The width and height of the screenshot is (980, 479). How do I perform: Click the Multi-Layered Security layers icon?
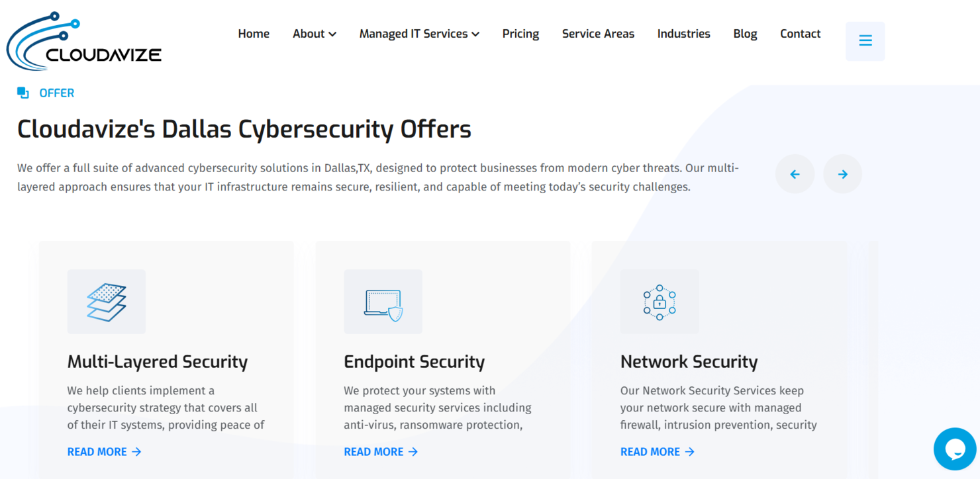point(106,301)
